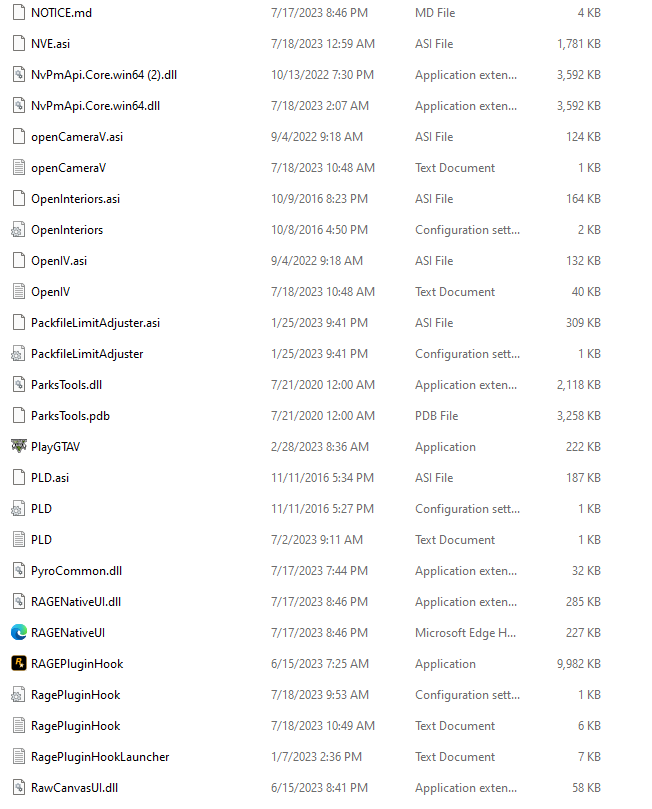Image resolution: width=652 pixels, height=809 pixels.
Task: Select the OpenInteriors.asi file name
Action: [x=75, y=199]
